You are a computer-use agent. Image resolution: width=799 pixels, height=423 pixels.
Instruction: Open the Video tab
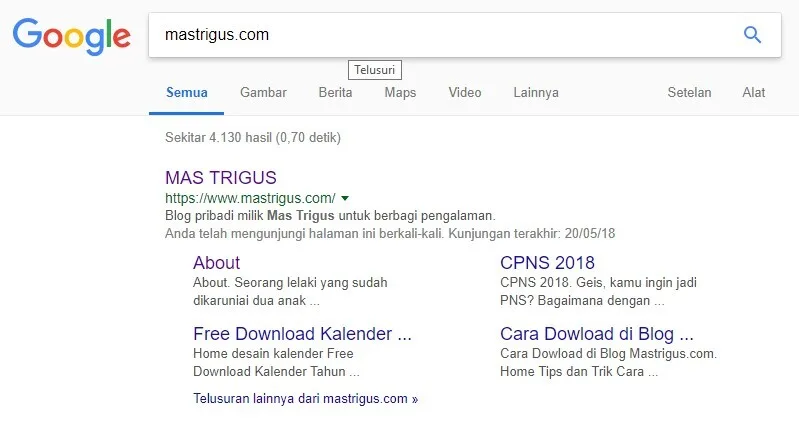pos(465,92)
